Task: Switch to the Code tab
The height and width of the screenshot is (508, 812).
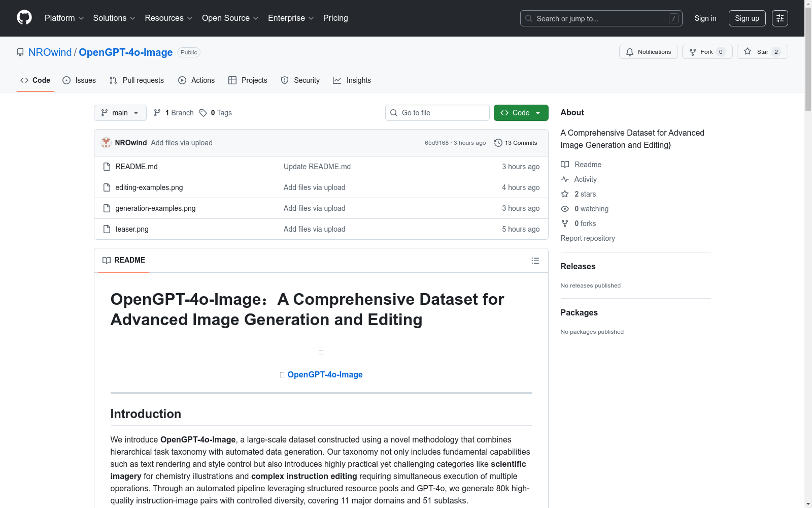Action: pyautogui.click(x=36, y=80)
